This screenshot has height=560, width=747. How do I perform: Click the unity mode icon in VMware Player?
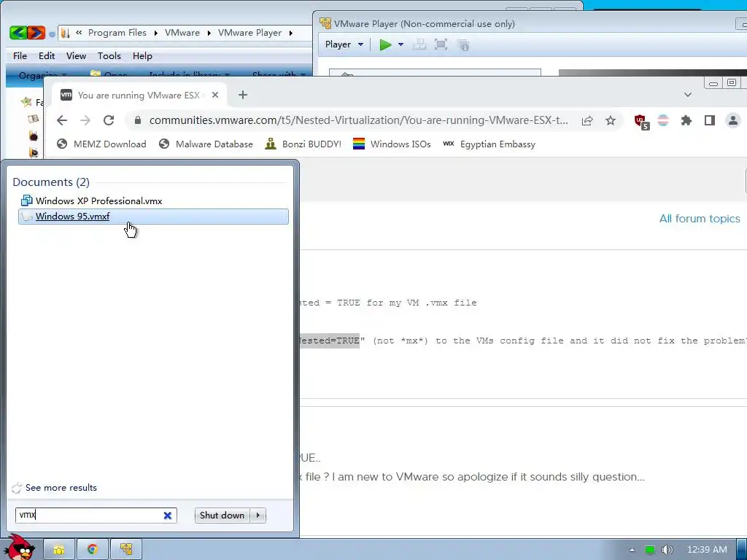[463, 44]
